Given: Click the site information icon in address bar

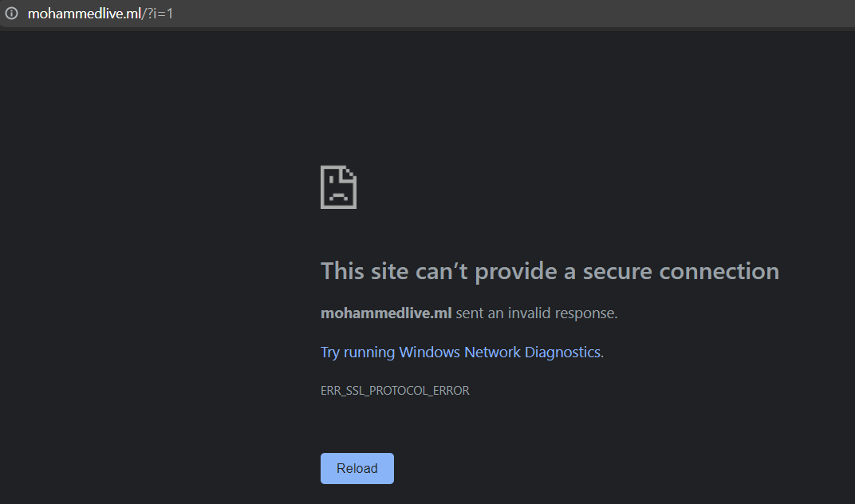Looking at the screenshot, I should click(12, 14).
